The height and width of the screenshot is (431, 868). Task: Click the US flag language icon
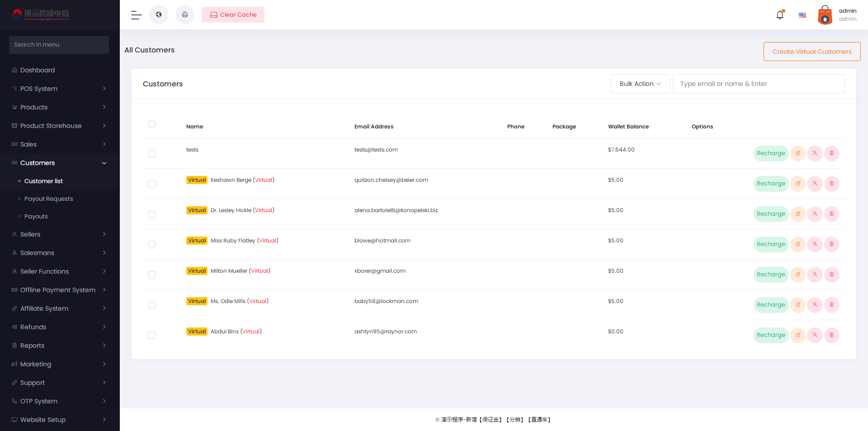tap(802, 15)
